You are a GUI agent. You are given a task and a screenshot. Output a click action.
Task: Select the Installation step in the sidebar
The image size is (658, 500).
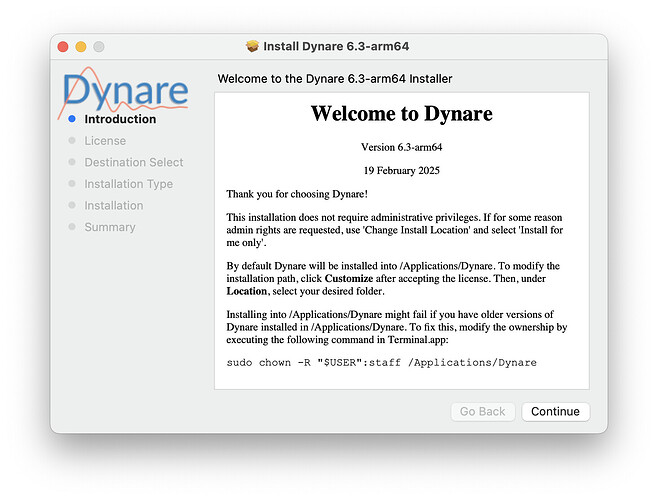pos(114,206)
